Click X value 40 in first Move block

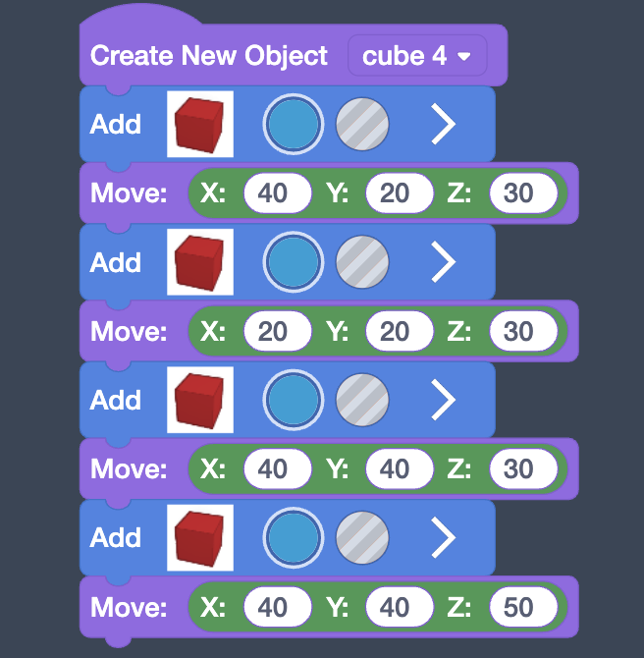click(x=272, y=193)
